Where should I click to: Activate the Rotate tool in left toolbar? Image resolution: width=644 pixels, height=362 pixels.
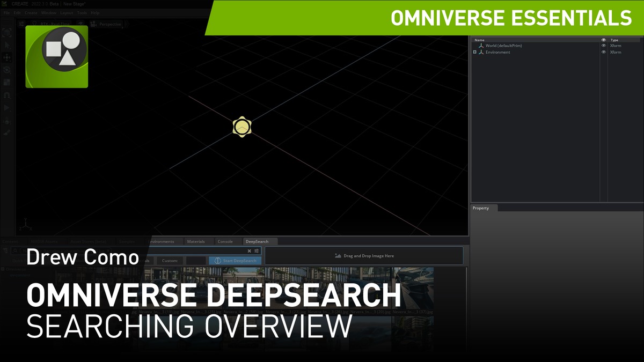click(x=7, y=70)
